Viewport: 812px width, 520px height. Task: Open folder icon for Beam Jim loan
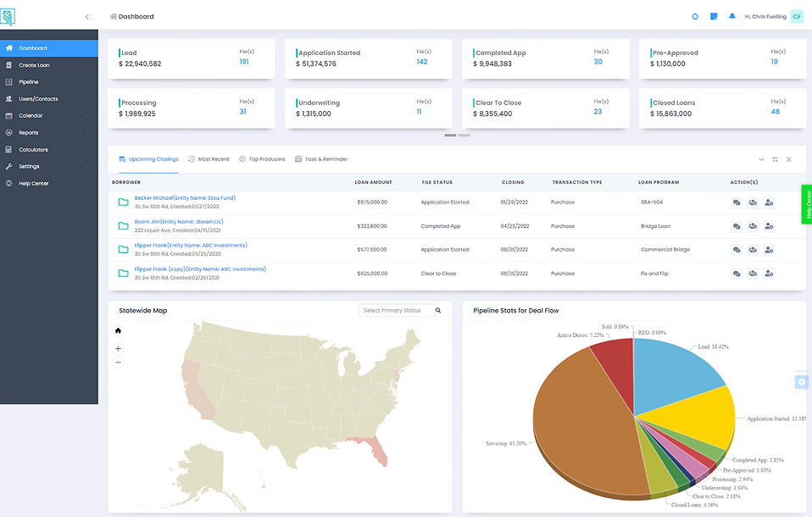point(123,225)
